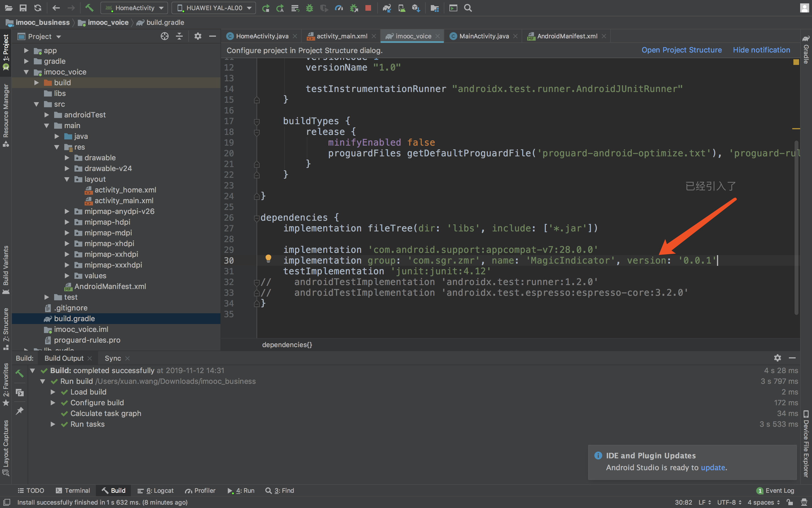Click Open Project Structure link

tap(681, 50)
